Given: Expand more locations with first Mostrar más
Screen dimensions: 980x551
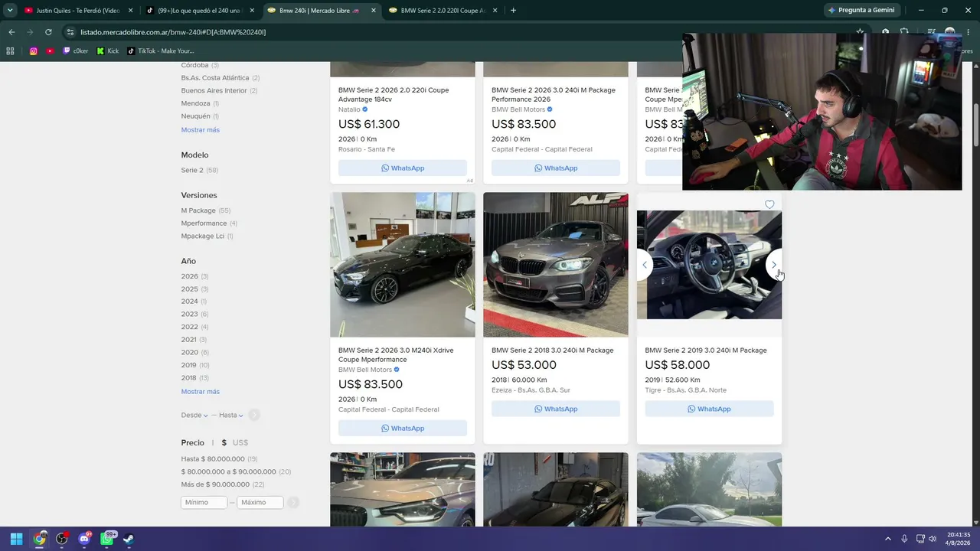Looking at the screenshot, I should [x=201, y=130].
